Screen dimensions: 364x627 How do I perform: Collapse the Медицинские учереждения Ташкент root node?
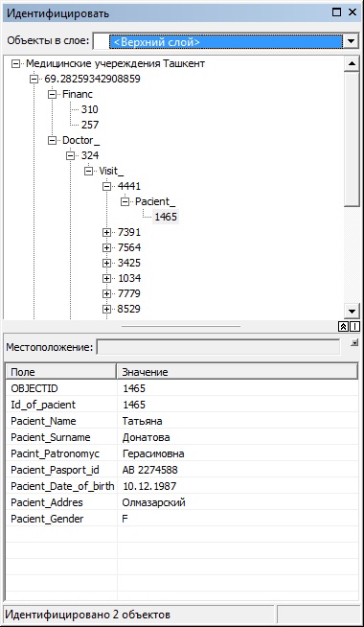pos(15,63)
